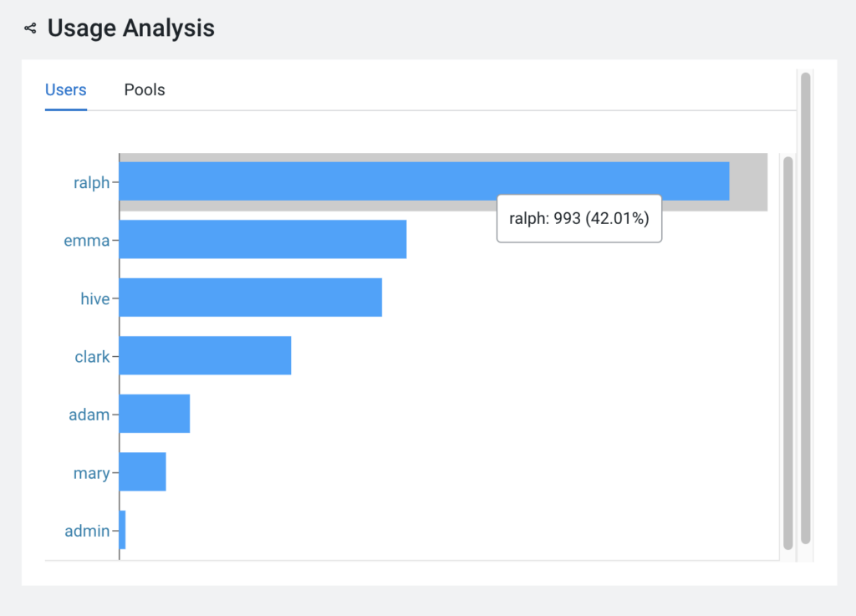Select the hive usage bar
856x616 pixels.
pyautogui.click(x=250, y=298)
